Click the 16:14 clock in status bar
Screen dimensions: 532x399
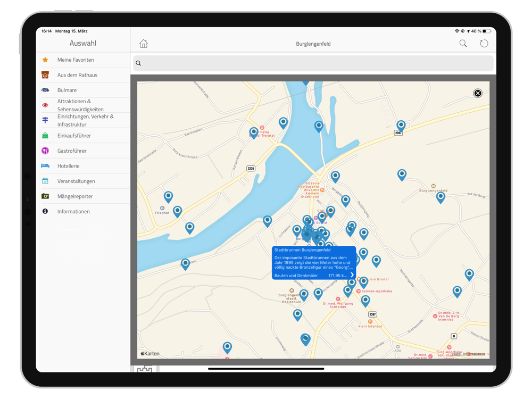click(46, 31)
